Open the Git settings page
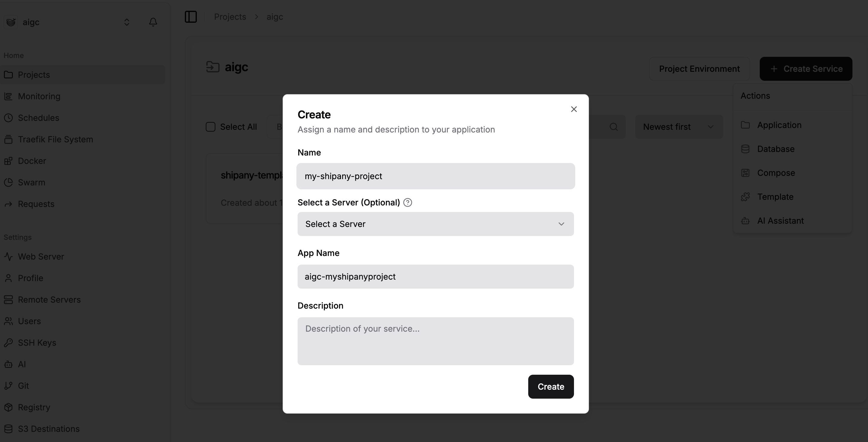 pos(23,385)
